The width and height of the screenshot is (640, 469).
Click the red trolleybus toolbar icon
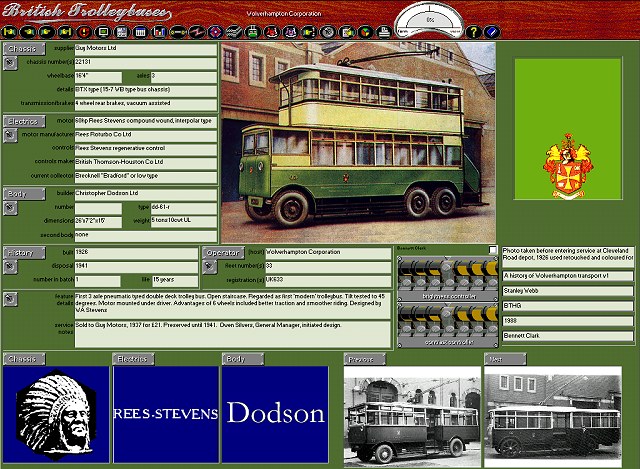(272, 32)
